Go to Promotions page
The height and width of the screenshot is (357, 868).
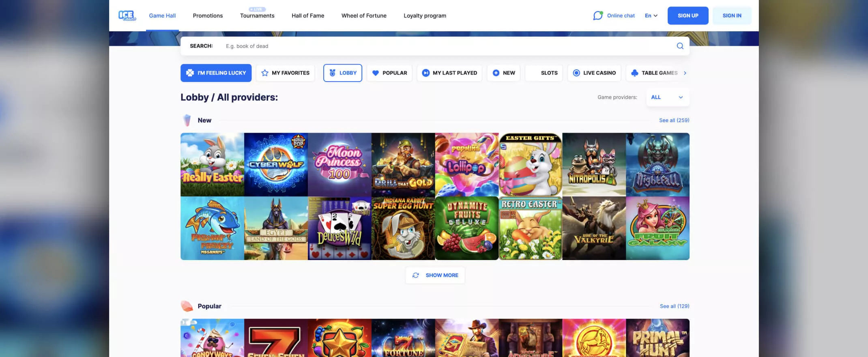click(208, 15)
